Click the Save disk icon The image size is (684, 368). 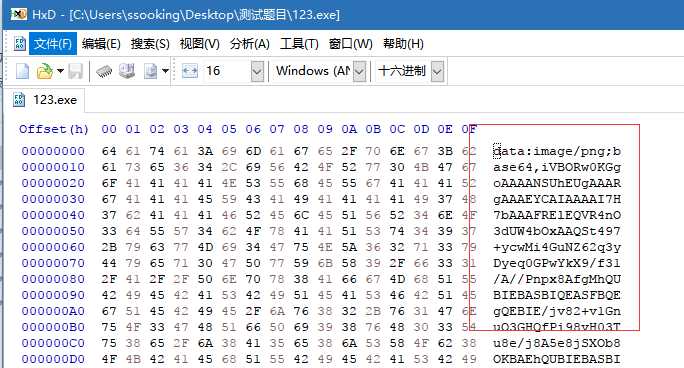[x=75, y=71]
